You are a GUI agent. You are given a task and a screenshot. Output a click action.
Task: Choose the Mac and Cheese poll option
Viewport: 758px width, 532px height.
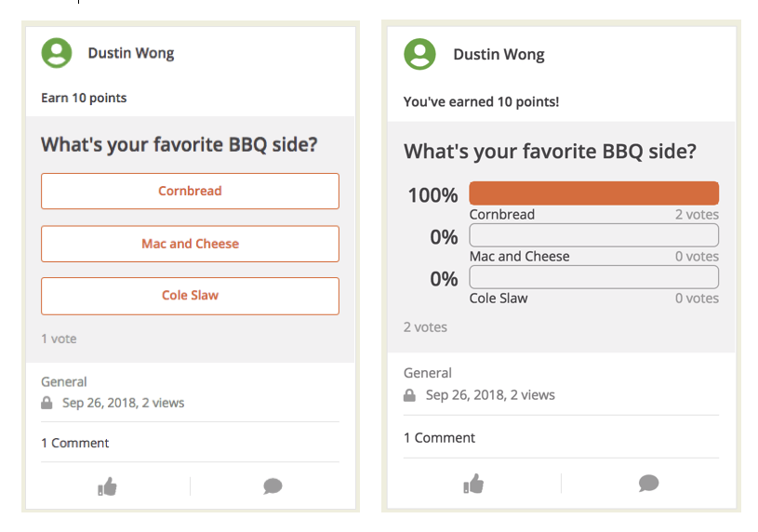[x=190, y=244]
